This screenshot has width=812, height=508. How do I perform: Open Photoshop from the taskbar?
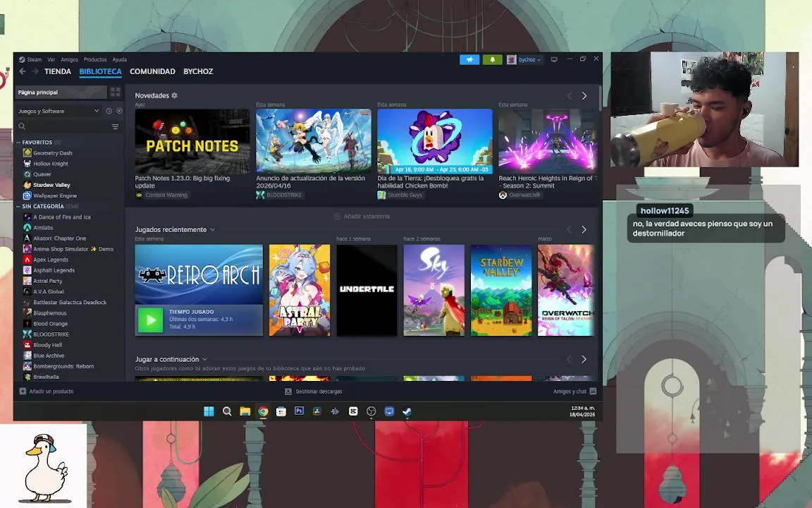coord(299,411)
